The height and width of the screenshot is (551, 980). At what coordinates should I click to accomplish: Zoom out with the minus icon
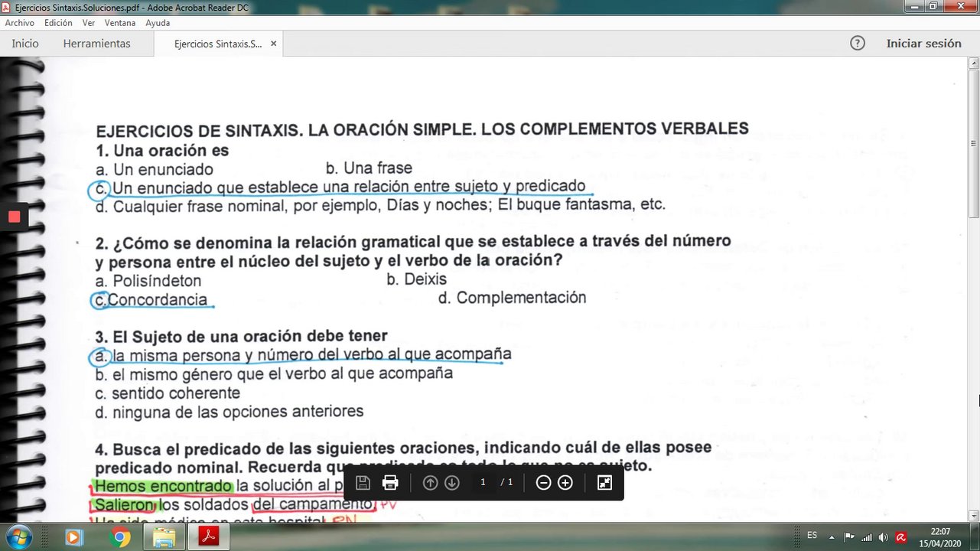[x=544, y=483]
